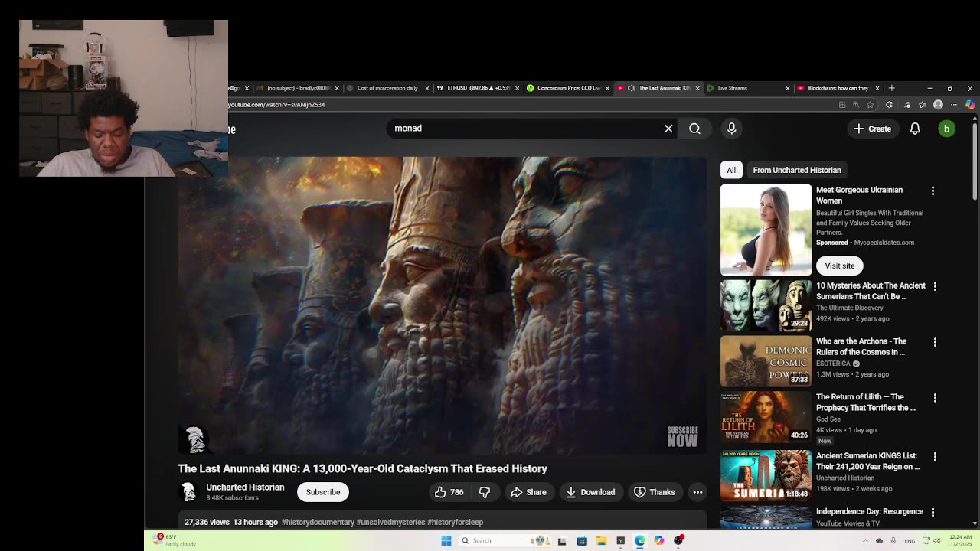Open the Uncharted Historian channel link
This screenshot has width=980, height=551.
pyautogui.click(x=245, y=487)
